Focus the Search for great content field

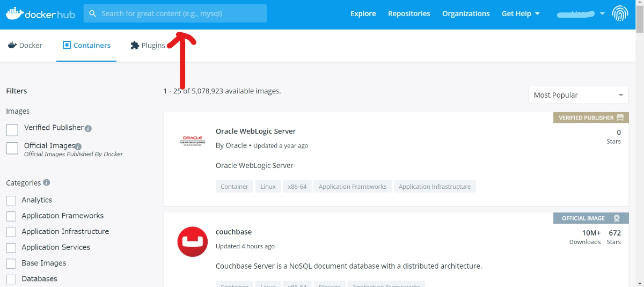click(x=175, y=13)
